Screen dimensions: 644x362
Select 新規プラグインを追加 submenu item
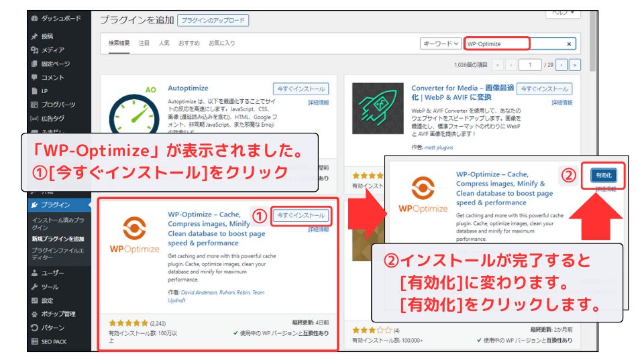[x=58, y=239]
